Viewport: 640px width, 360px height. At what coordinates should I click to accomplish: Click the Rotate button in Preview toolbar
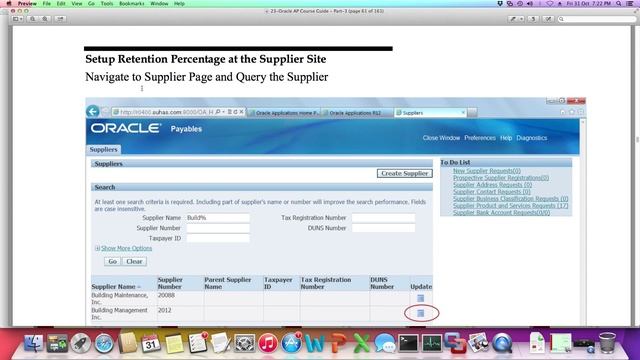[533, 19]
